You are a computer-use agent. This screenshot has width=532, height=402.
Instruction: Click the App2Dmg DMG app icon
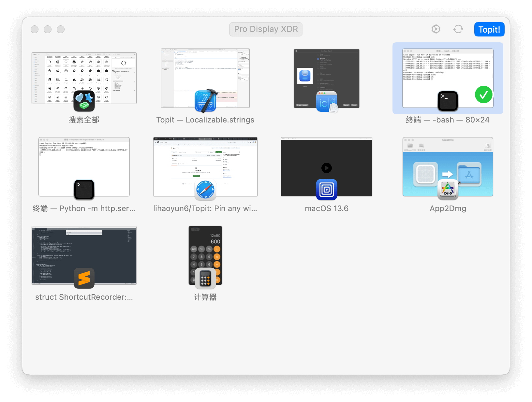click(448, 189)
